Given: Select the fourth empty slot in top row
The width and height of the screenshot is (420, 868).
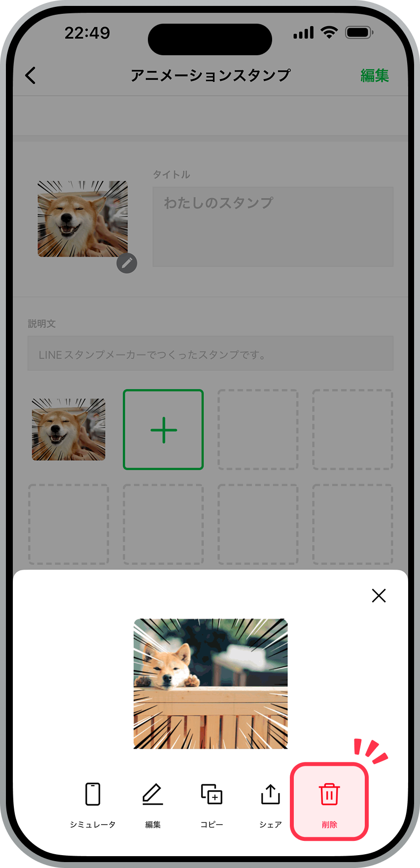Looking at the screenshot, I should pos(352,430).
